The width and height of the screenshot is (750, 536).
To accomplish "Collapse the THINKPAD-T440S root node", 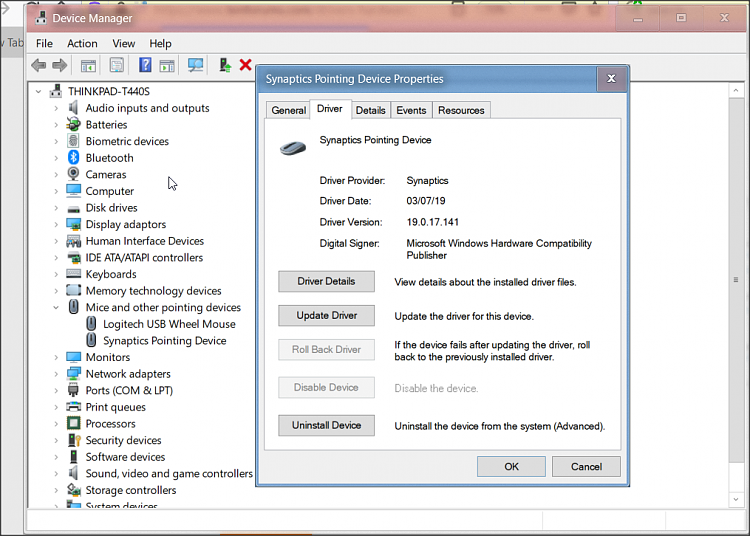I will click(x=38, y=91).
